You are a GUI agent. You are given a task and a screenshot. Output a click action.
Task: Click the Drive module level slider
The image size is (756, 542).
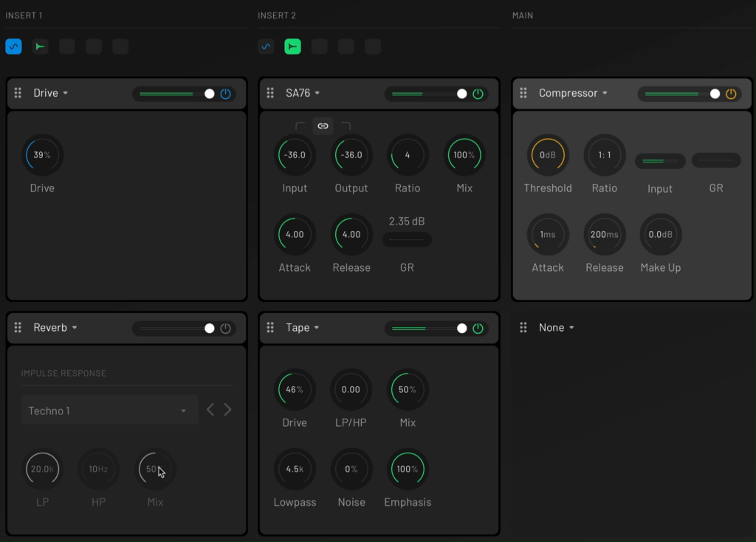[x=176, y=94]
